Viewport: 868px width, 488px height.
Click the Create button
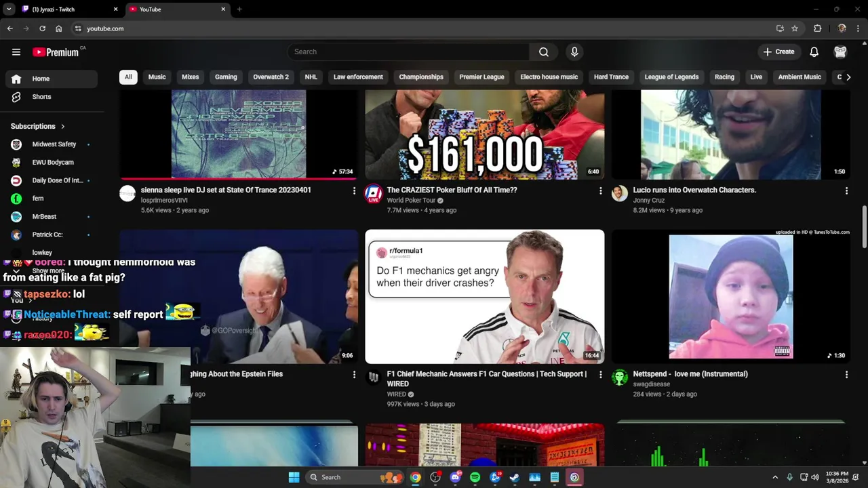coord(778,52)
